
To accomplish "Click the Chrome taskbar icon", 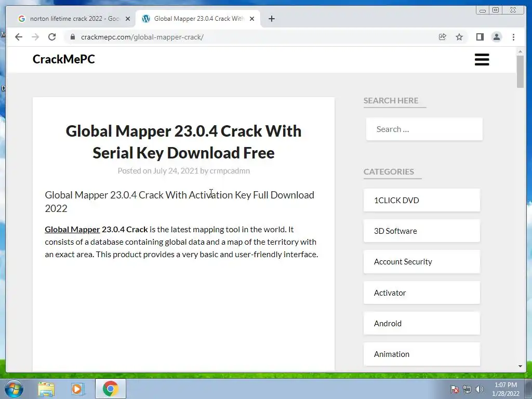I will [110, 389].
